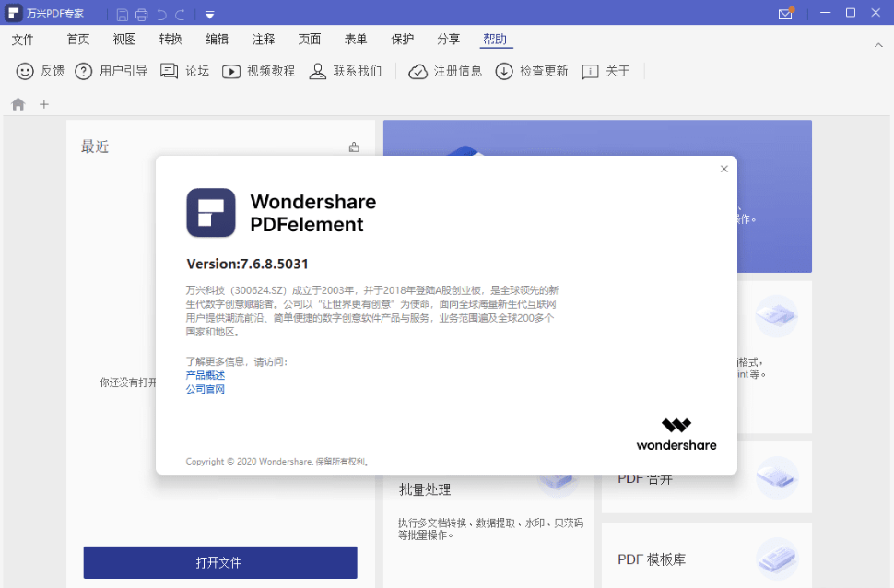Image resolution: width=894 pixels, height=588 pixels.
Task: Expand the quick access toolbar dropdown
Action: (209, 15)
